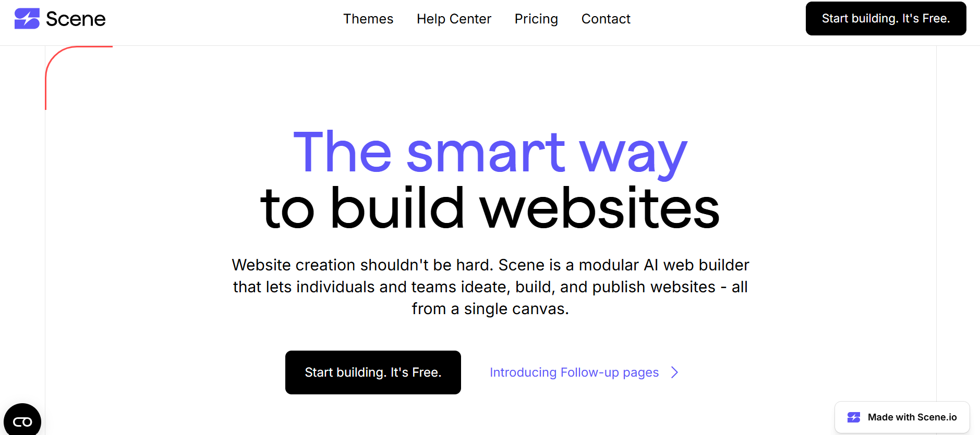Screen dimensions: 980x435
Task: Click the to build websites headline
Action: pyautogui.click(x=490, y=208)
